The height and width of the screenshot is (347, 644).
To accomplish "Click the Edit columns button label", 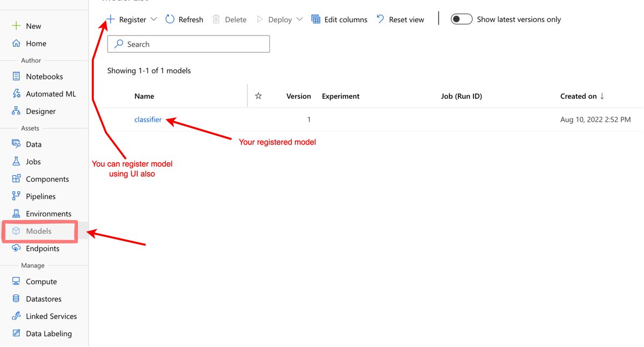I will tap(346, 19).
